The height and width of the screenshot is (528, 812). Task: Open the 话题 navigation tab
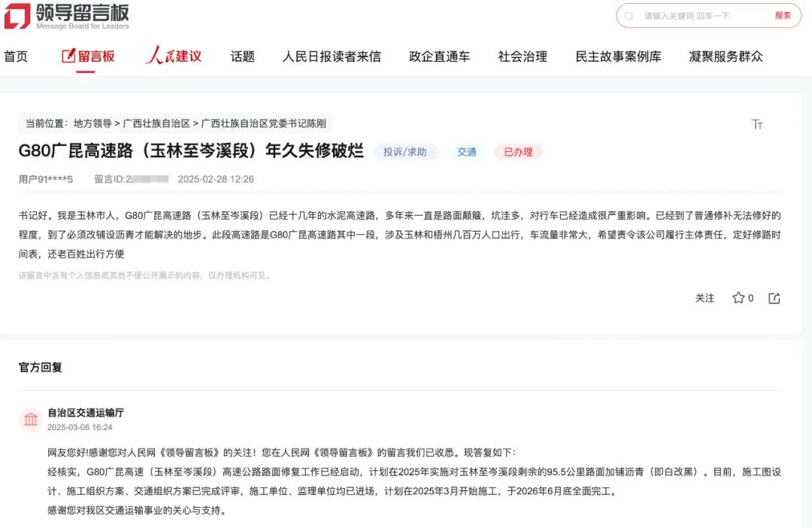click(242, 56)
